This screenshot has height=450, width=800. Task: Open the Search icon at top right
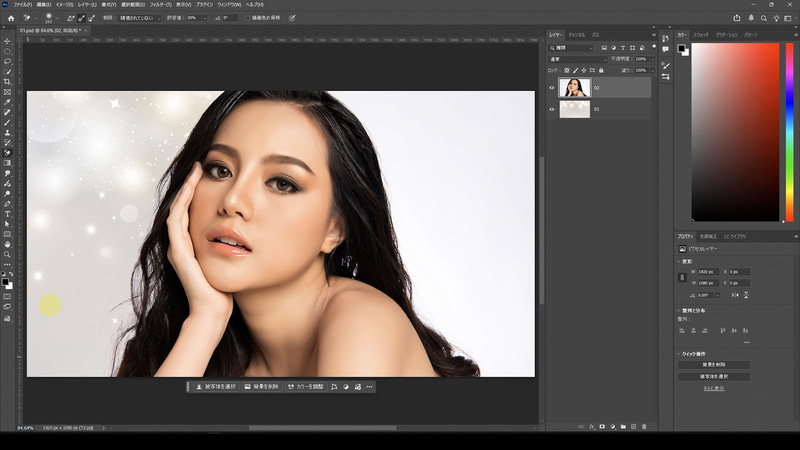tap(764, 18)
